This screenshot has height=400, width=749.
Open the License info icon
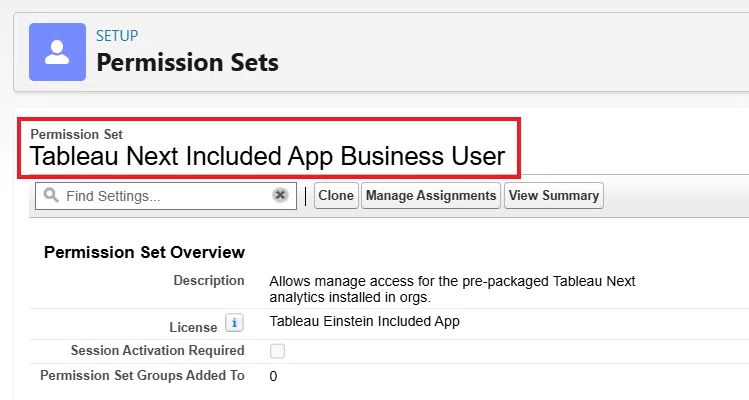click(x=234, y=323)
